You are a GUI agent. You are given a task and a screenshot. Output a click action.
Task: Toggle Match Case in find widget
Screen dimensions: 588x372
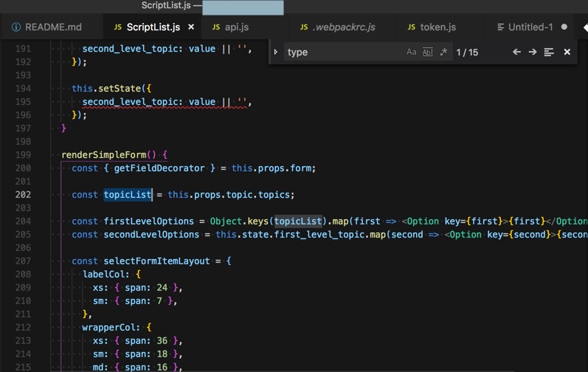point(411,52)
